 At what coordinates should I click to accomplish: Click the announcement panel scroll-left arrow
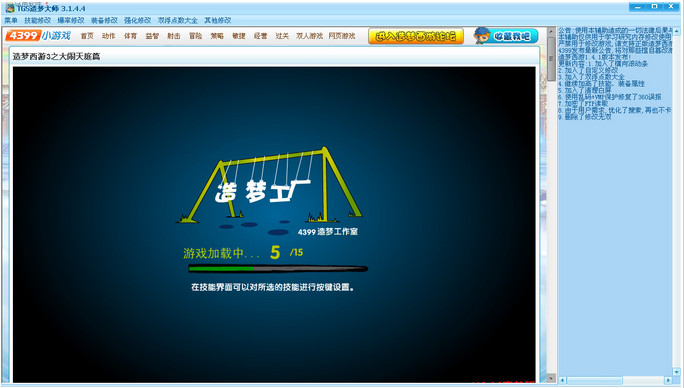coord(562,380)
